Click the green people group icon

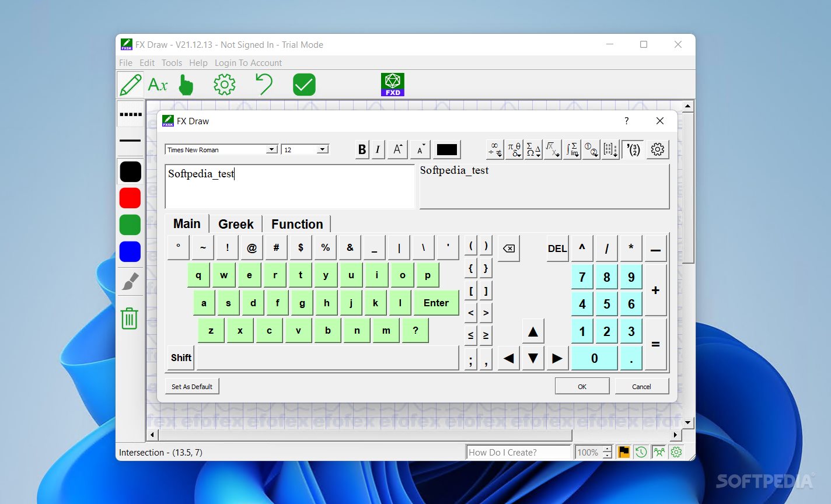coord(659,452)
